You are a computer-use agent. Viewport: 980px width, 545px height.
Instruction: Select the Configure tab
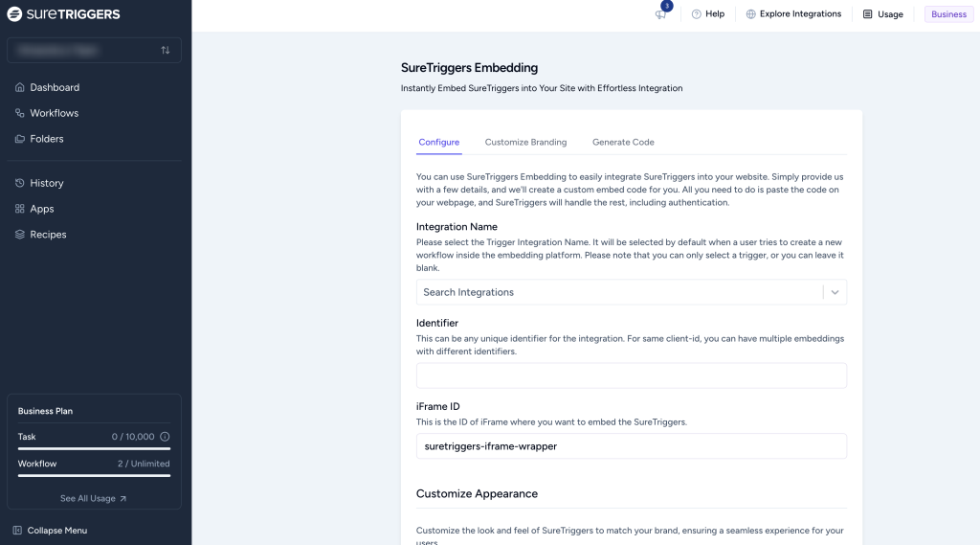point(438,142)
